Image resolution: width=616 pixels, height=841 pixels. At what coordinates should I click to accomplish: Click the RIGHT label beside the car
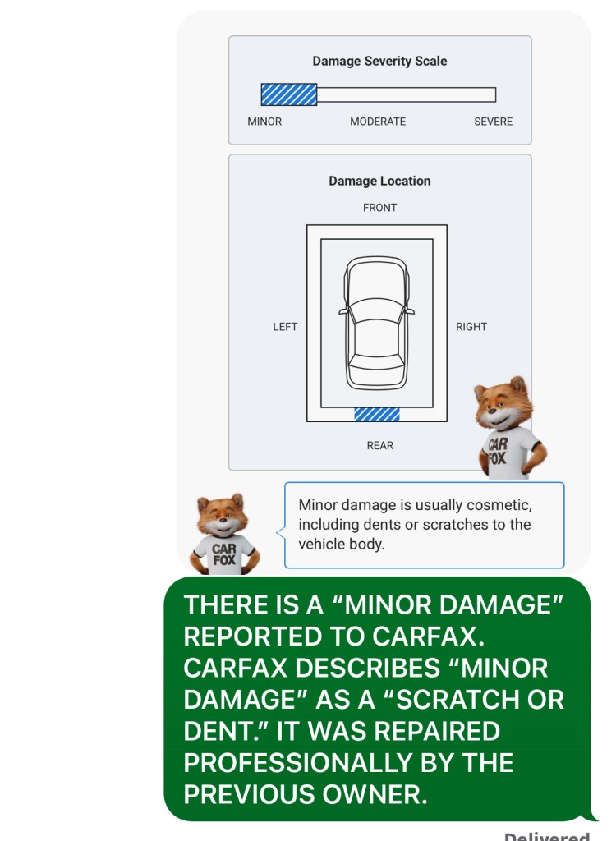(471, 327)
